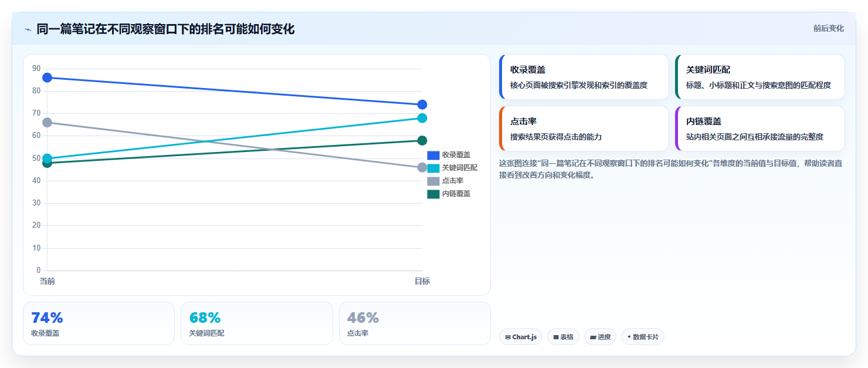Open the 点击率 description card
The height and width of the screenshot is (368, 868).
pyautogui.click(x=584, y=129)
